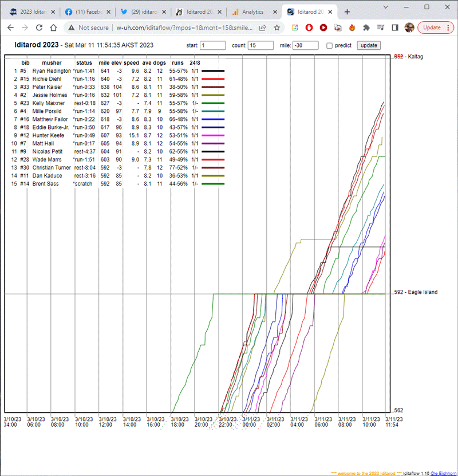458x476 pixels.
Task: Click the Iditarod 2023 page title
Action: pyautogui.click(x=37, y=45)
